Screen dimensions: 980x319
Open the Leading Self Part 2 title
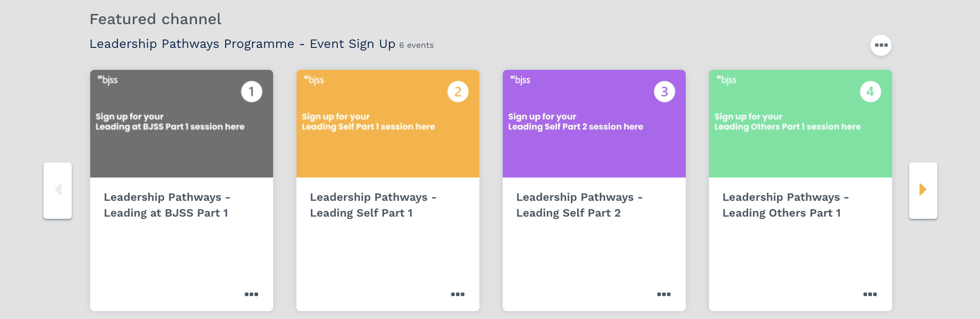click(579, 205)
